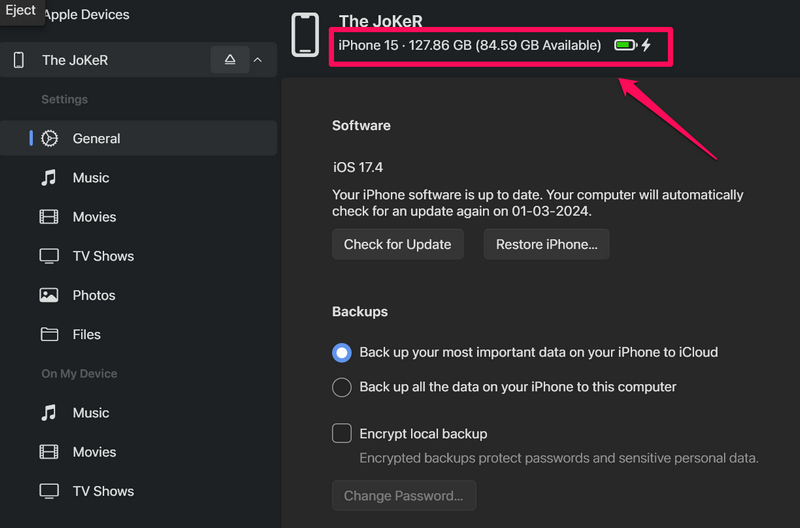
Task: Click the iPhone 15 storage info text
Action: coord(470,45)
